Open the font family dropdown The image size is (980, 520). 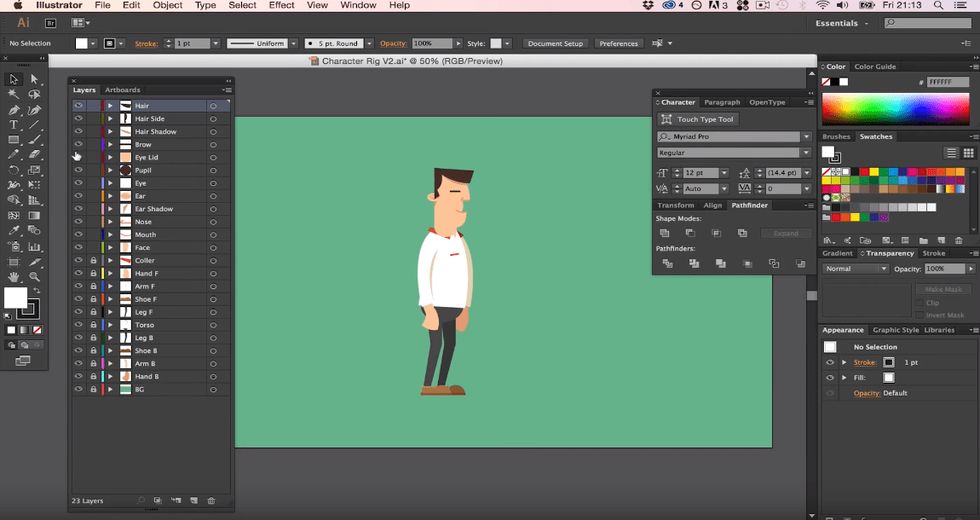pyautogui.click(x=806, y=136)
